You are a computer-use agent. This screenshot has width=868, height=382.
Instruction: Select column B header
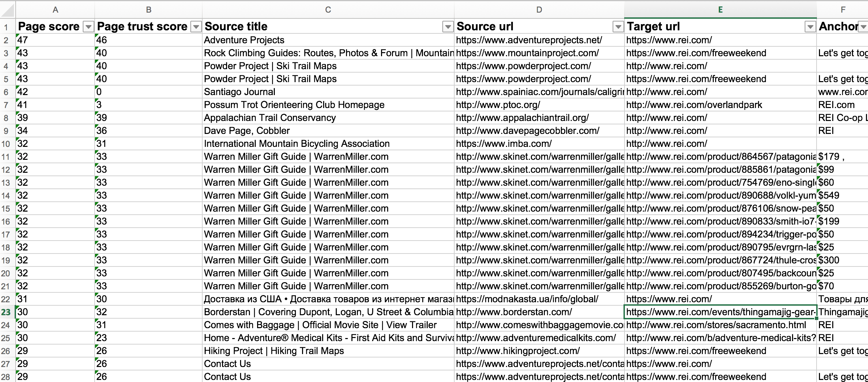point(148,10)
